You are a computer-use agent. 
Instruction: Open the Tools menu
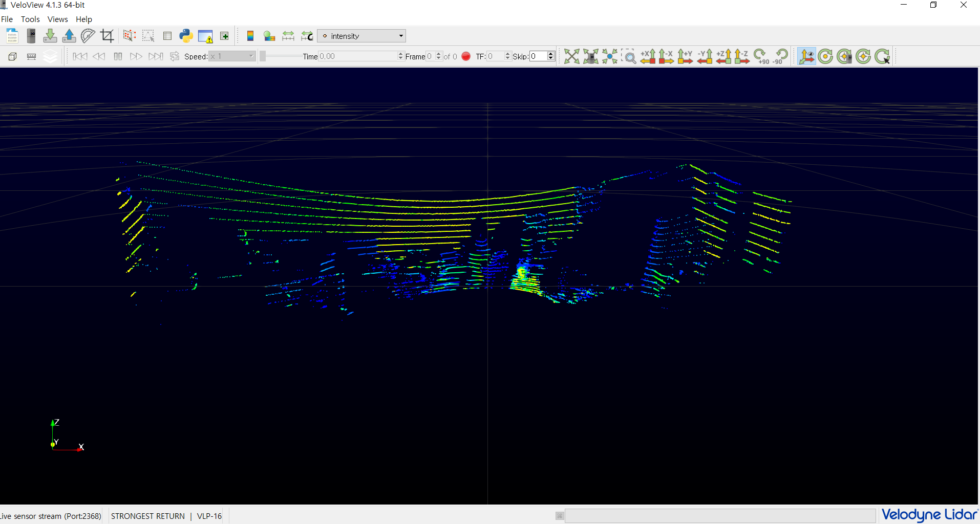pos(30,19)
